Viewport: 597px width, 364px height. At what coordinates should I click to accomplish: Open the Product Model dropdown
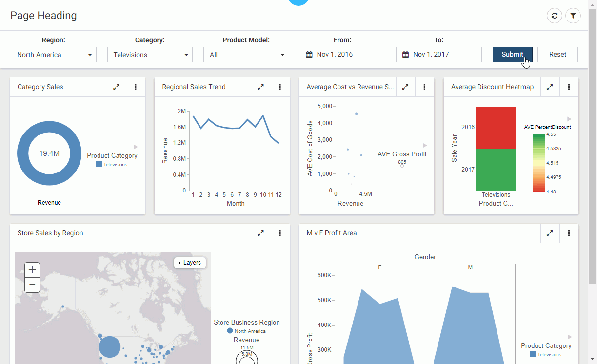[246, 55]
